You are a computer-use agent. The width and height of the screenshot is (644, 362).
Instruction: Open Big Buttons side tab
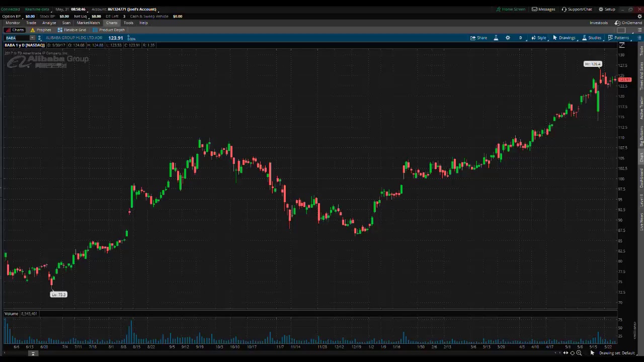point(641,136)
